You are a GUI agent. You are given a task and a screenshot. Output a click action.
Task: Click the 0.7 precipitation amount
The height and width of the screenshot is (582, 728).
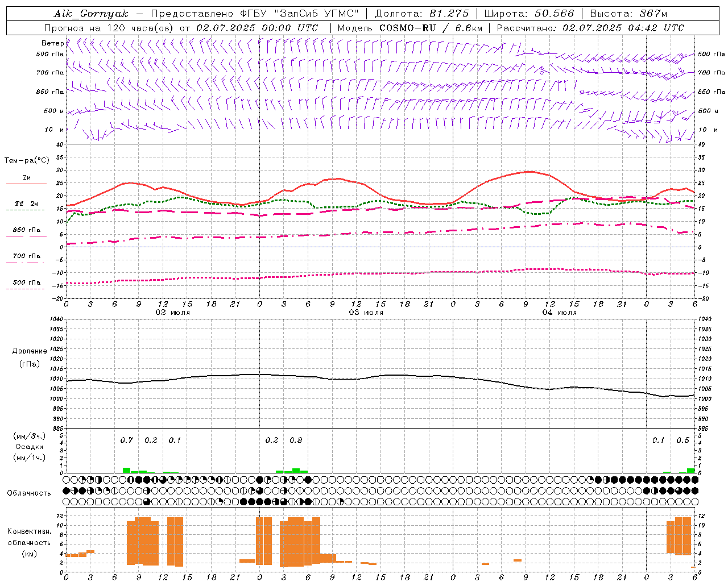tap(127, 440)
